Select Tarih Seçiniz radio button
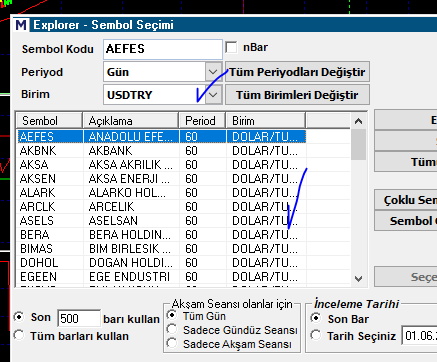This screenshot has width=437, height=362. click(316, 335)
